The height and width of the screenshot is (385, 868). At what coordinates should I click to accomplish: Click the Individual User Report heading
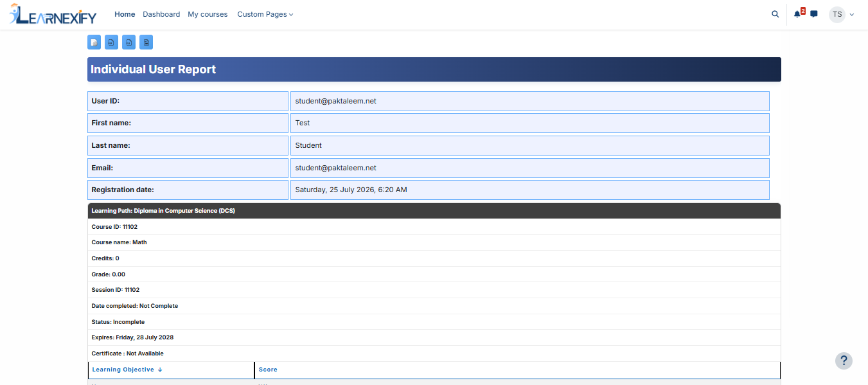[154, 69]
